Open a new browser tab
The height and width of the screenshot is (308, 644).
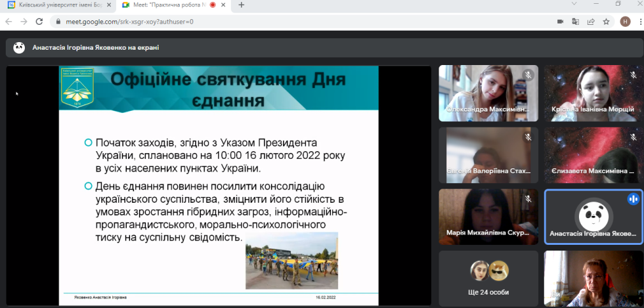coord(241,4)
